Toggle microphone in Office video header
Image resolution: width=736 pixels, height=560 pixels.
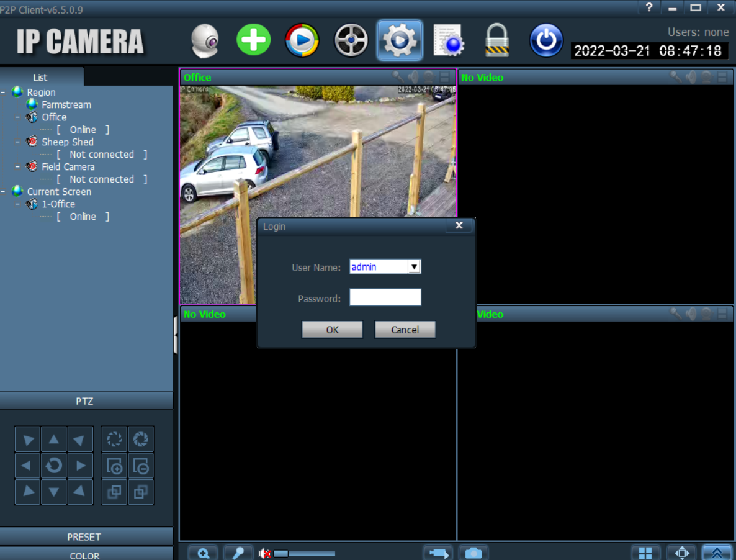click(398, 77)
